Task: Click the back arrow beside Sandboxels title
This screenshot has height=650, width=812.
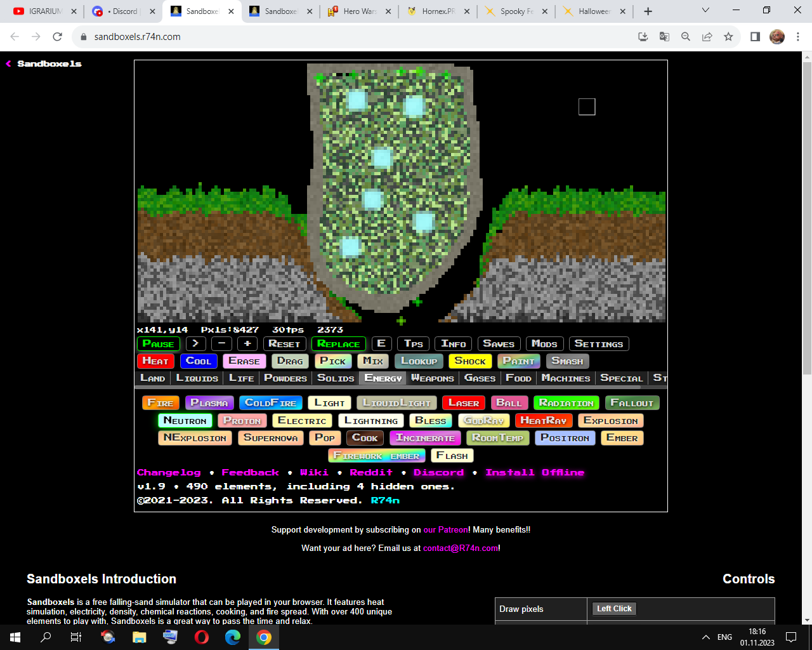Action: tap(9, 64)
